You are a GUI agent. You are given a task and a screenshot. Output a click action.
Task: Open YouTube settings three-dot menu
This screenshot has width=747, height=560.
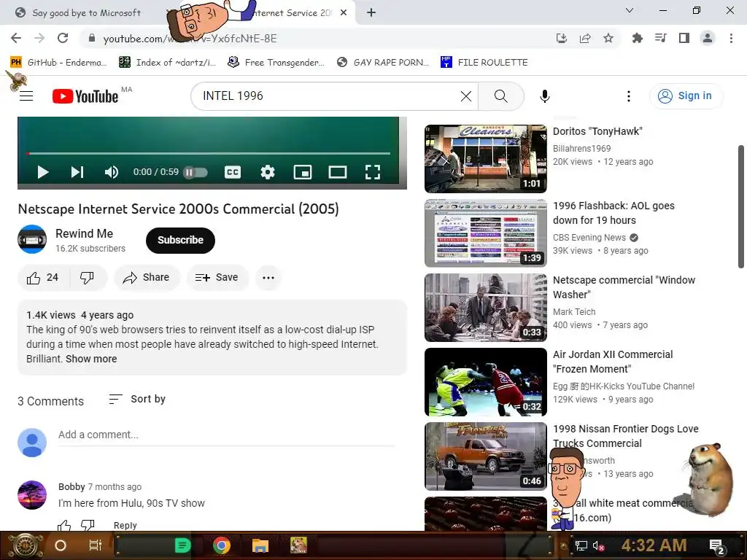pos(629,96)
